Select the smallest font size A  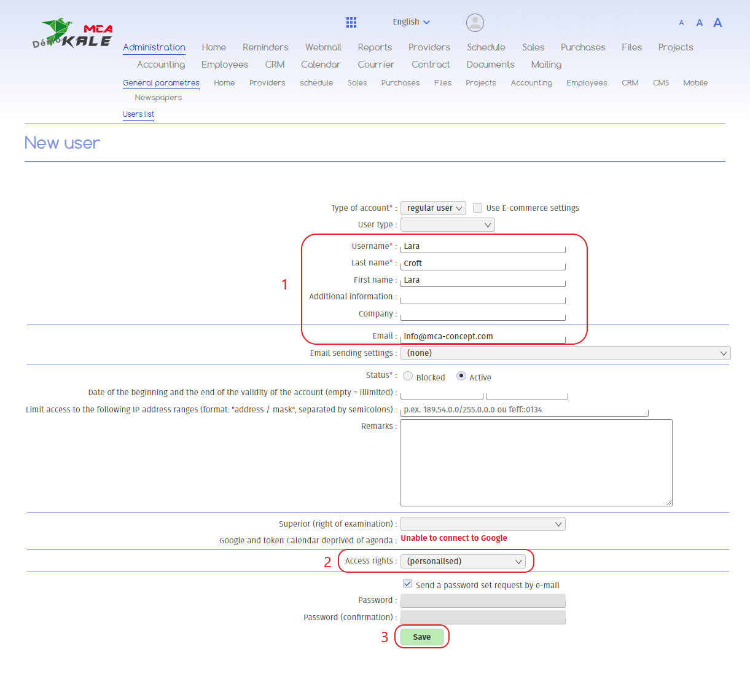click(x=681, y=23)
